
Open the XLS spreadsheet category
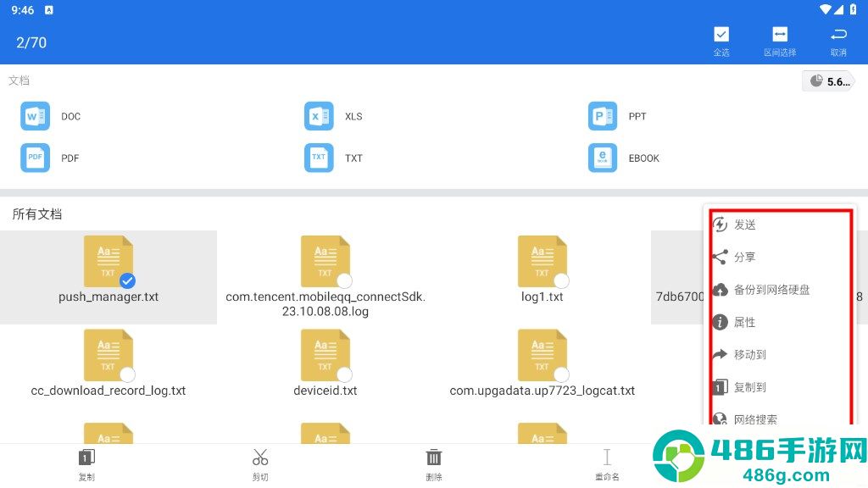(319, 116)
